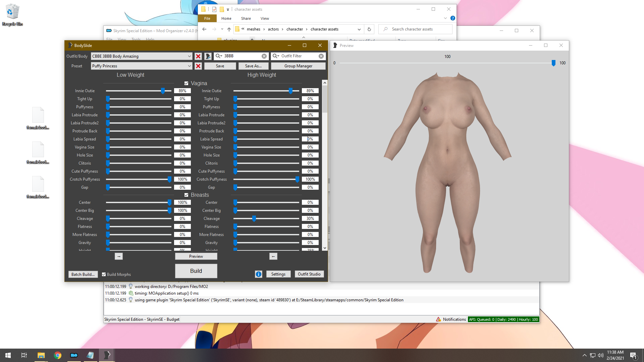
Task: Launch Outfit Studio
Action: pyautogui.click(x=309, y=274)
